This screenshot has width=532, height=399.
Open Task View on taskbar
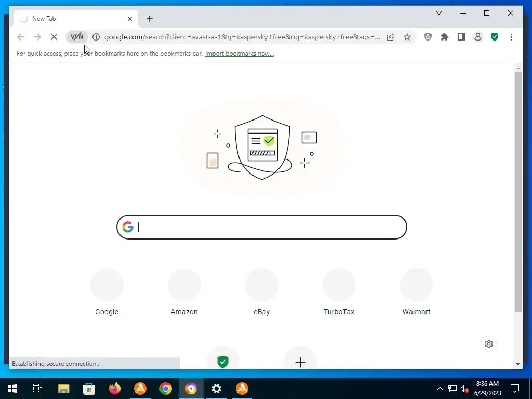click(x=37, y=389)
